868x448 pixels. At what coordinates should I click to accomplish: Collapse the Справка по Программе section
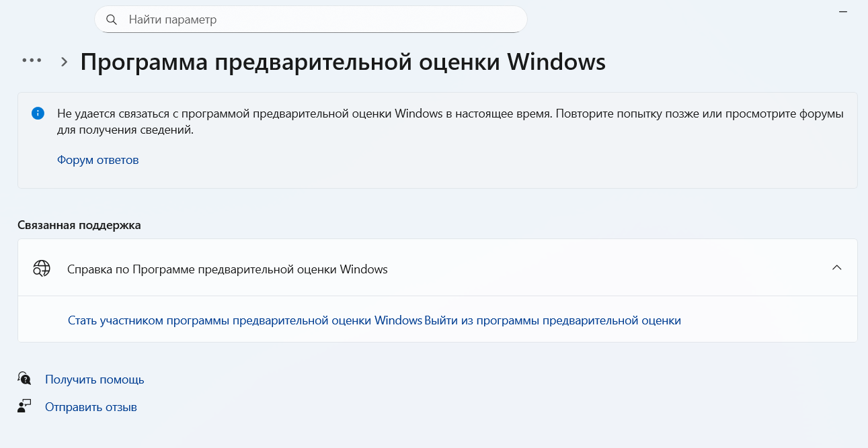click(837, 267)
